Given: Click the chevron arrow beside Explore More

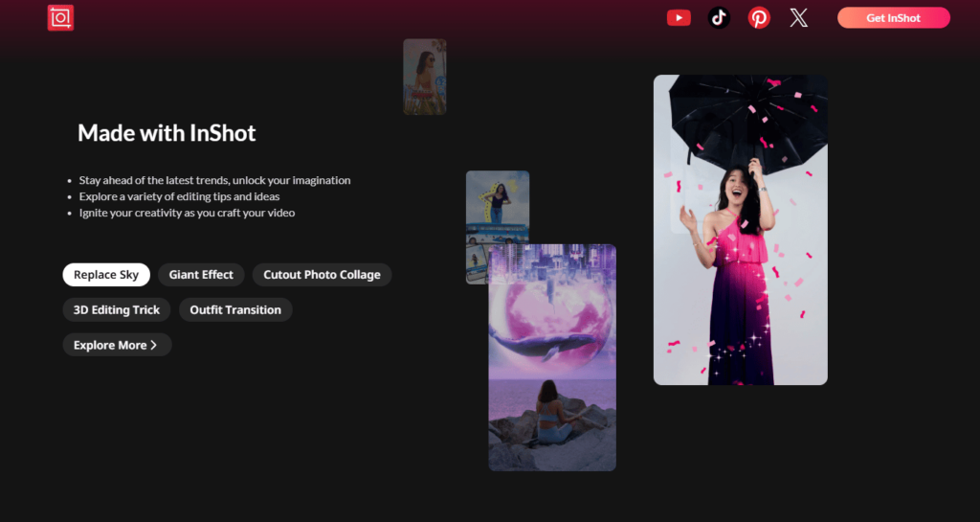Looking at the screenshot, I should click(x=154, y=345).
